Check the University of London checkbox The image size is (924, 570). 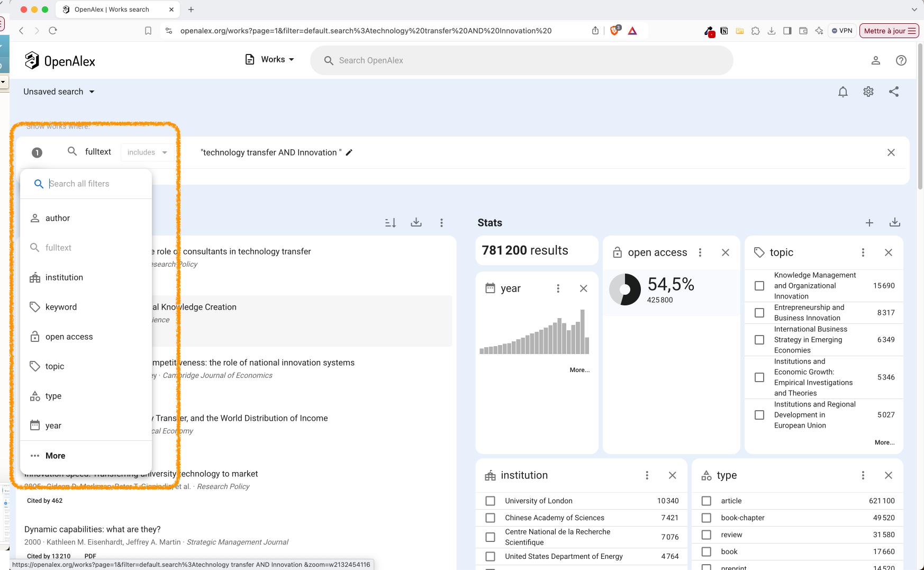491,501
